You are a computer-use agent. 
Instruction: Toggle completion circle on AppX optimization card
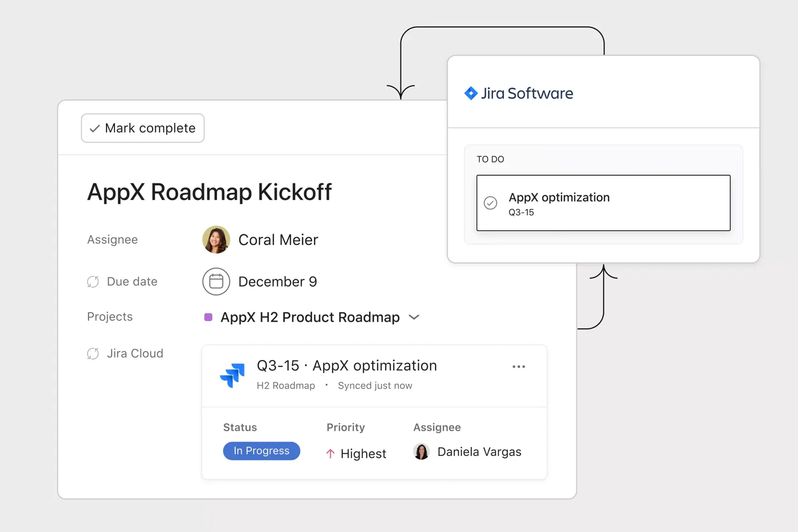(x=490, y=203)
